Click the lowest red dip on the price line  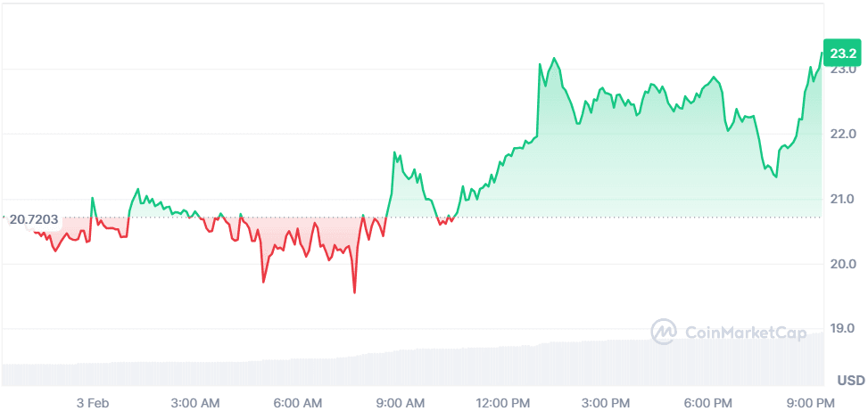click(354, 292)
